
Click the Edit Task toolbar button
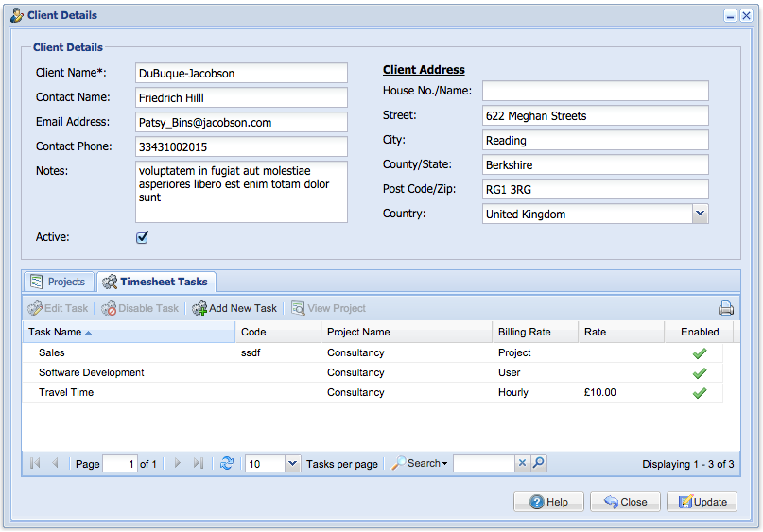pos(58,308)
